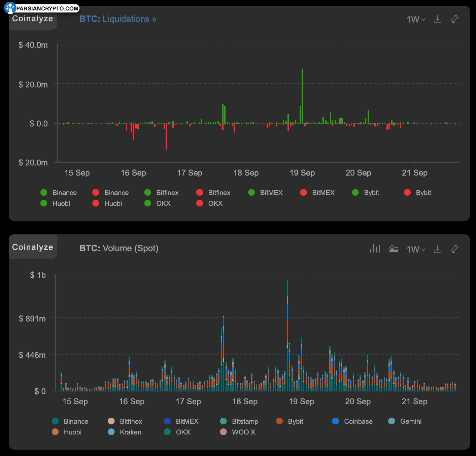Viewport: 476px width, 456px height.
Task: Click the tallest green liquidation bar at 19 Sep
Action: click(302, 96)
